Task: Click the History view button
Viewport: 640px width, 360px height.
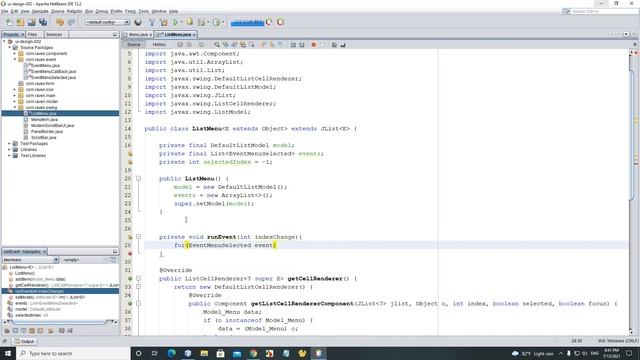Action: pyautogui.click(x=159, y=44)
